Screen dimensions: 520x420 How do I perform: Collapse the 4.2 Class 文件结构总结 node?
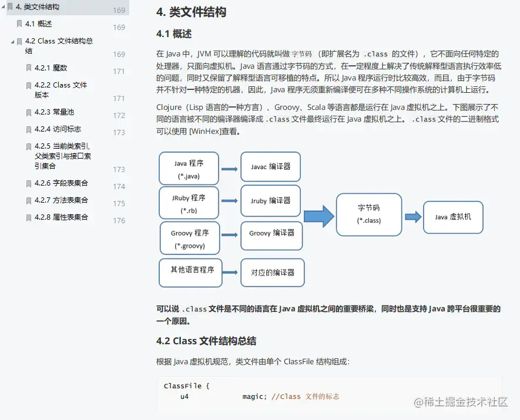tap(13, 41)
